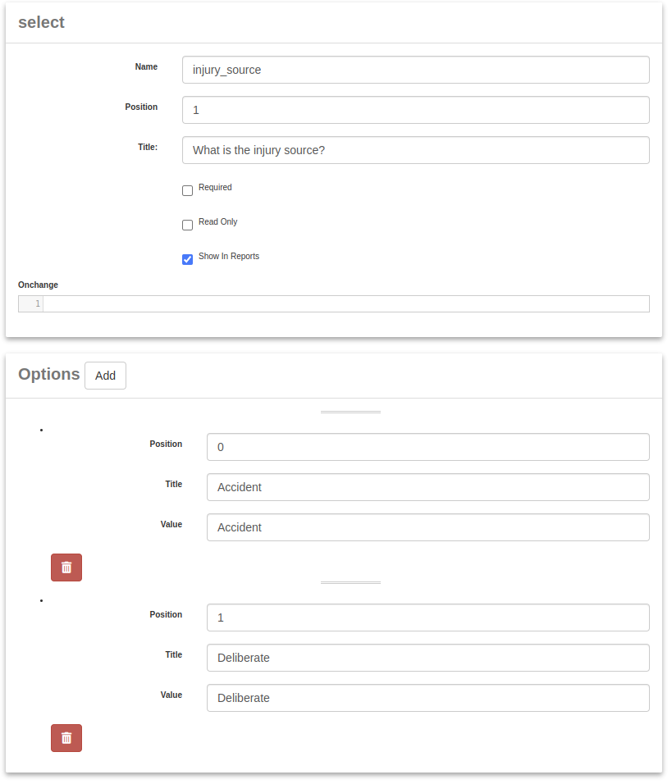Viewport: 672px width, 784px height.
Task: Click the Position field directly below Name
Action: coord(415,110)
